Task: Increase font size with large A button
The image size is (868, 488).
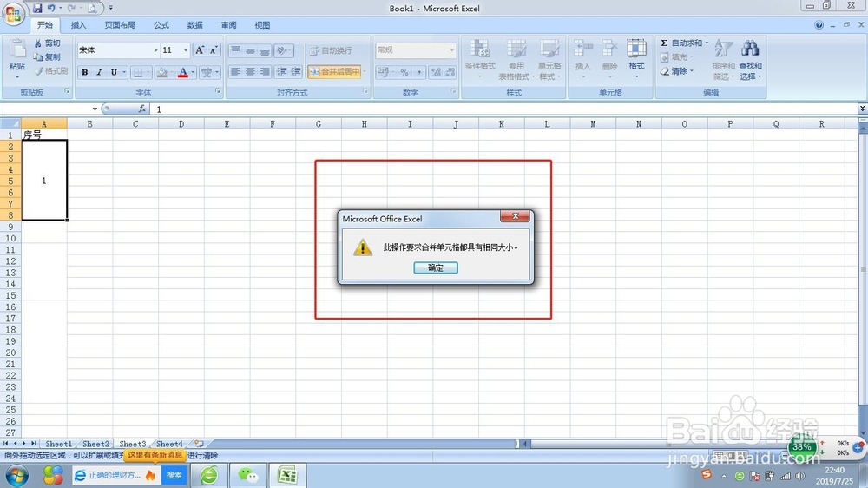Action: [200, 49]
